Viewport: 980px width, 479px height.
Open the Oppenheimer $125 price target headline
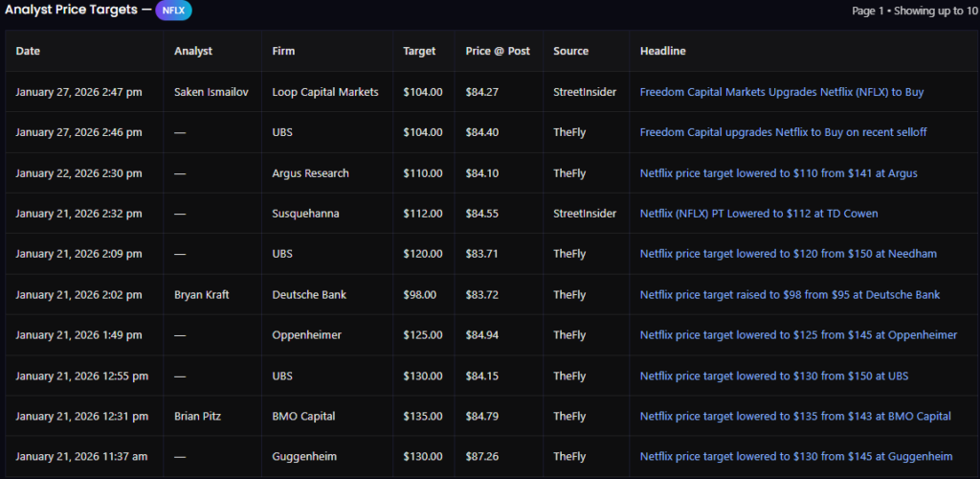click(798, 335)
